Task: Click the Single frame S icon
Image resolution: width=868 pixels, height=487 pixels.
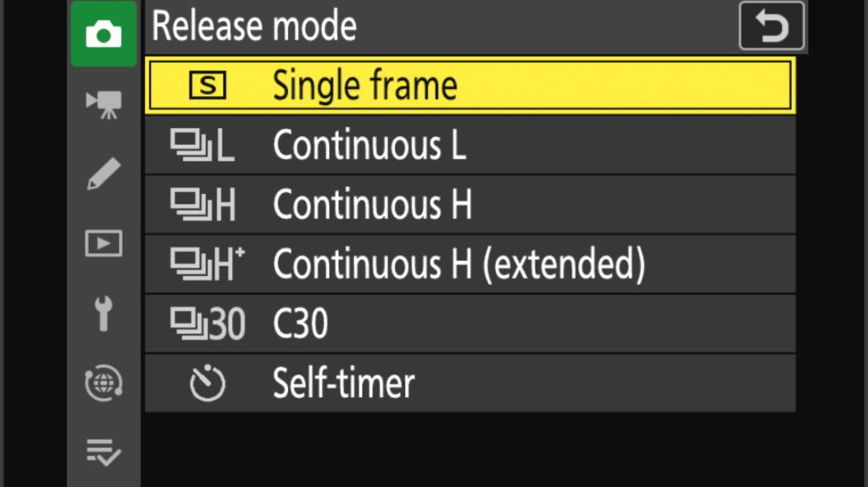Action: click(x=207, y=86)
